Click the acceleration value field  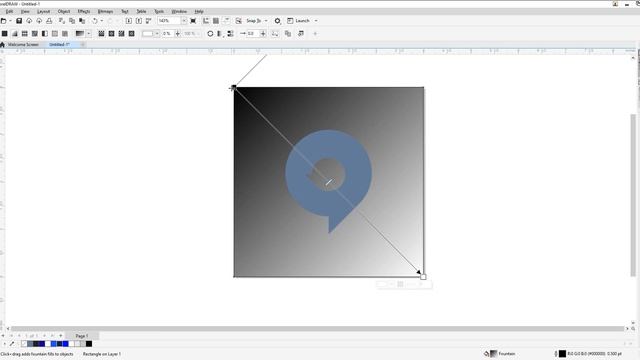point(252,33)
